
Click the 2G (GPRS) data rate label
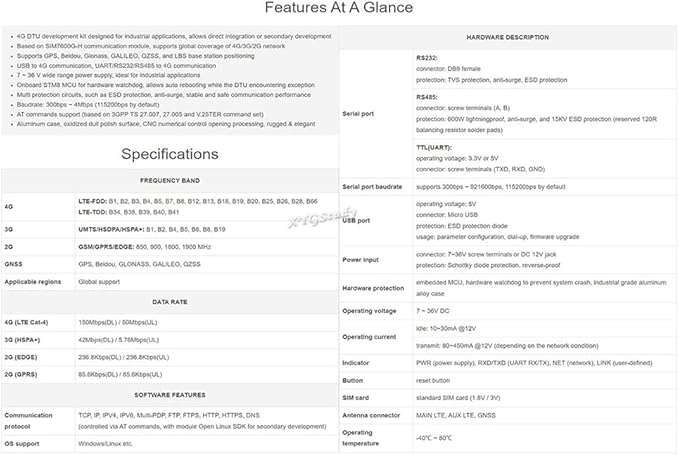[x=21, y=374]
